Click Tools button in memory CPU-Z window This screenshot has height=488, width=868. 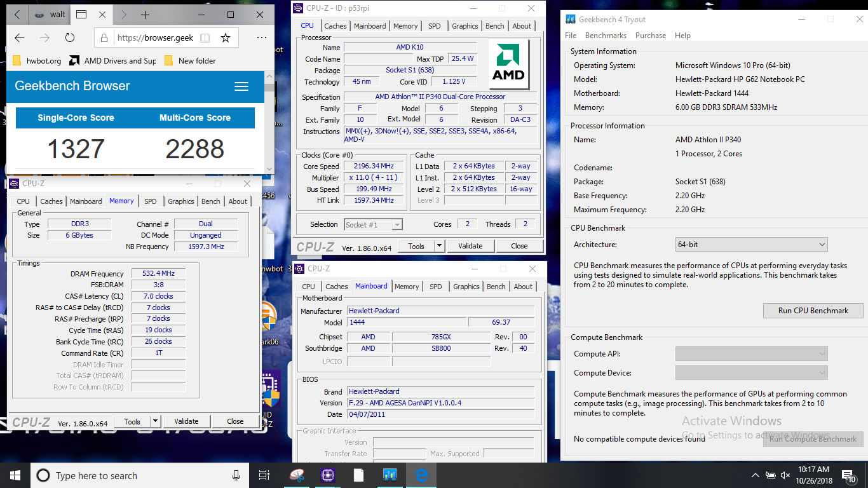point(132,421)
